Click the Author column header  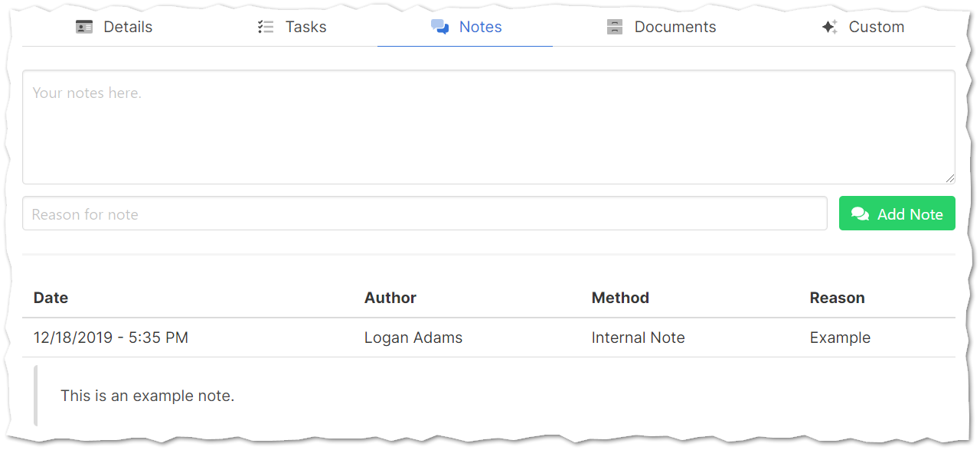pyautogui.click(x=390, y=298)
